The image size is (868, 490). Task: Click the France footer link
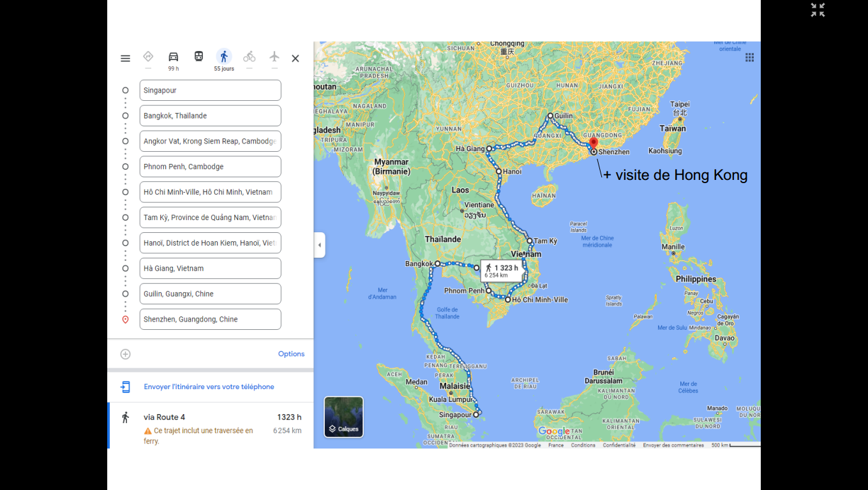(556, 445)
